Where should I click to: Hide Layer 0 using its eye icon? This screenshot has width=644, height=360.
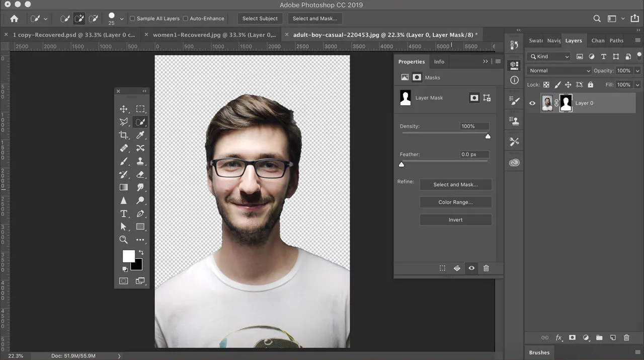coord(532,103)
